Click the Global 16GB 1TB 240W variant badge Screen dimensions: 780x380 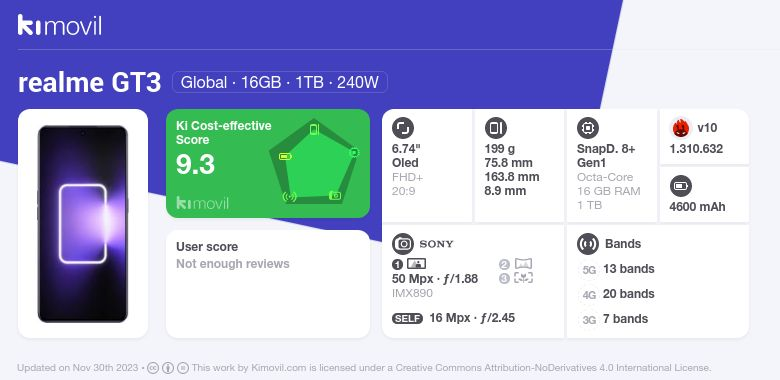[x=280, y=82]
